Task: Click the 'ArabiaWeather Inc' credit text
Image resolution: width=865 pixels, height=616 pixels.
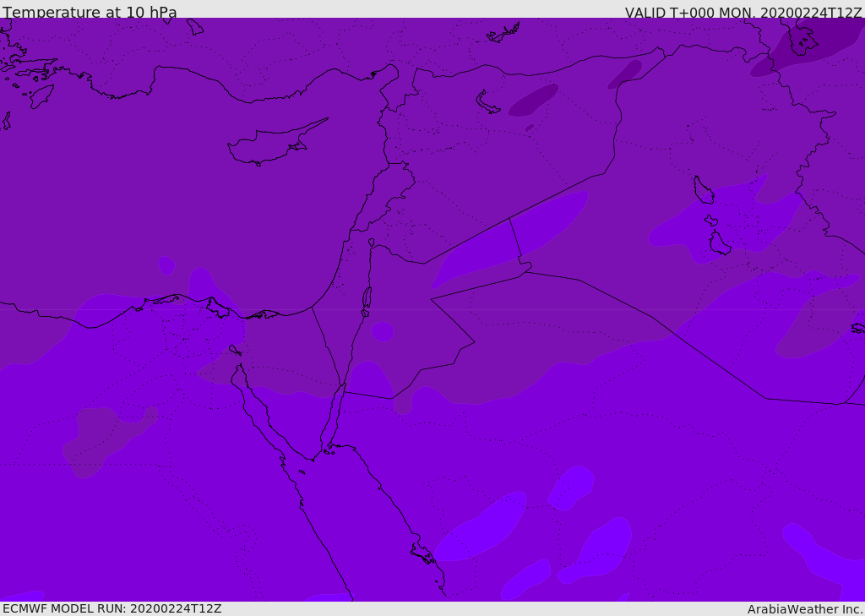Action: tap(804, 609)
